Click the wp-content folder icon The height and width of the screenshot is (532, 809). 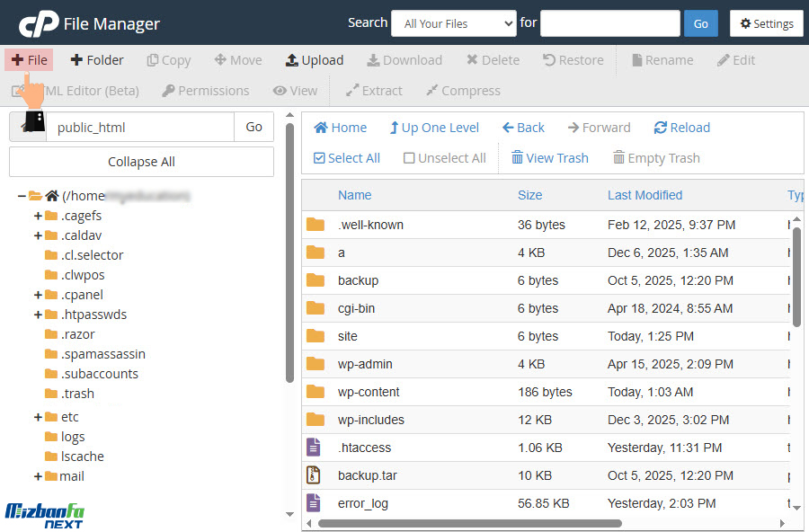315,392
